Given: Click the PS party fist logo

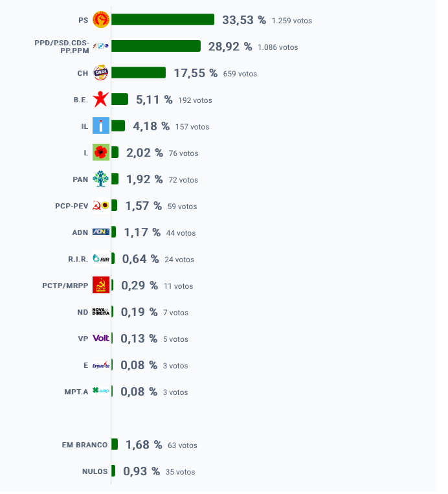Looking at the screenshot, I should pos(101,19).
